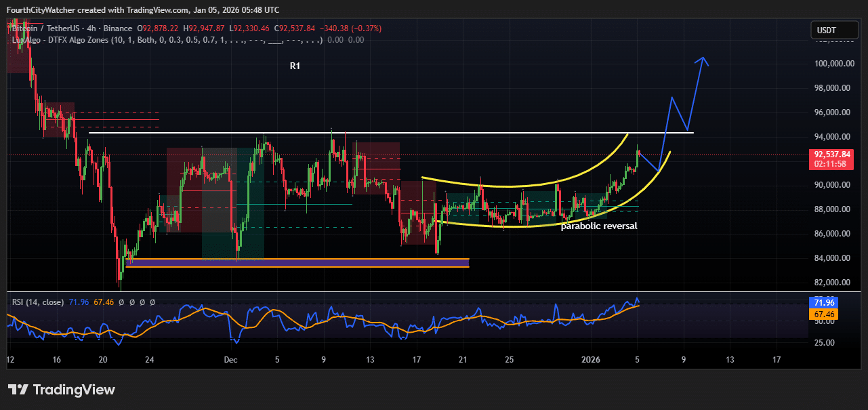Image resolution: width=868 pixels, height=410 pixels.
Task: Click the TradingView logo
Action: pyautogui.click(x=62, y=390)
